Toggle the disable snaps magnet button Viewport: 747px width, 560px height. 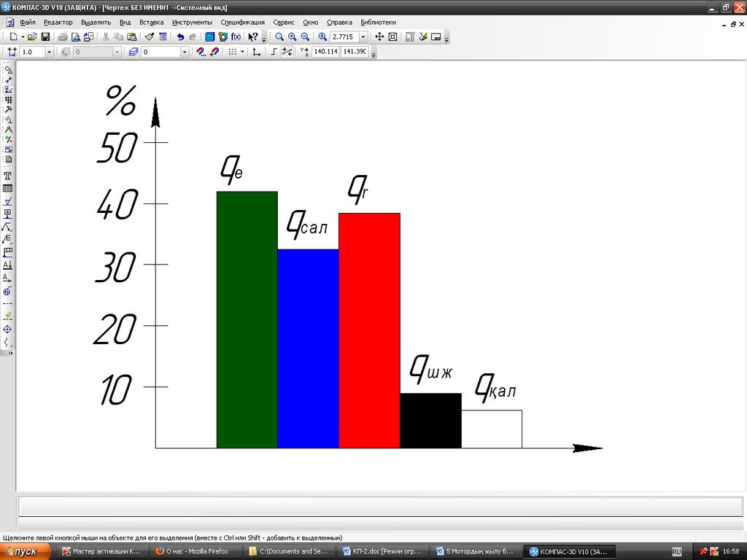(214, 52)
